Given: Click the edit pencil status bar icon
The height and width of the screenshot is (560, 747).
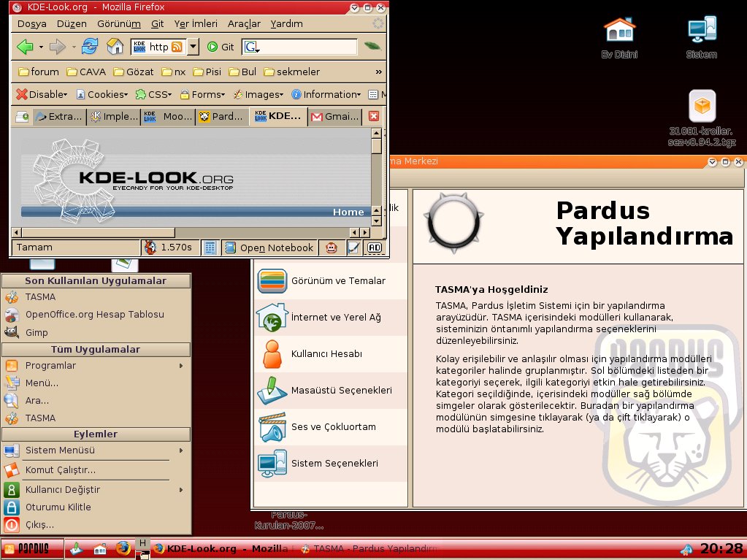Looking at the screenshot, I should [x=353, y=248].
